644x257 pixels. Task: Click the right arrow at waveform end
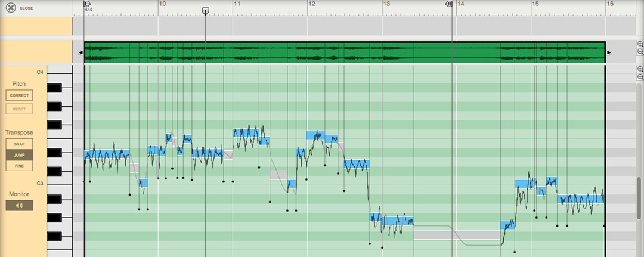tap(609, 53)
